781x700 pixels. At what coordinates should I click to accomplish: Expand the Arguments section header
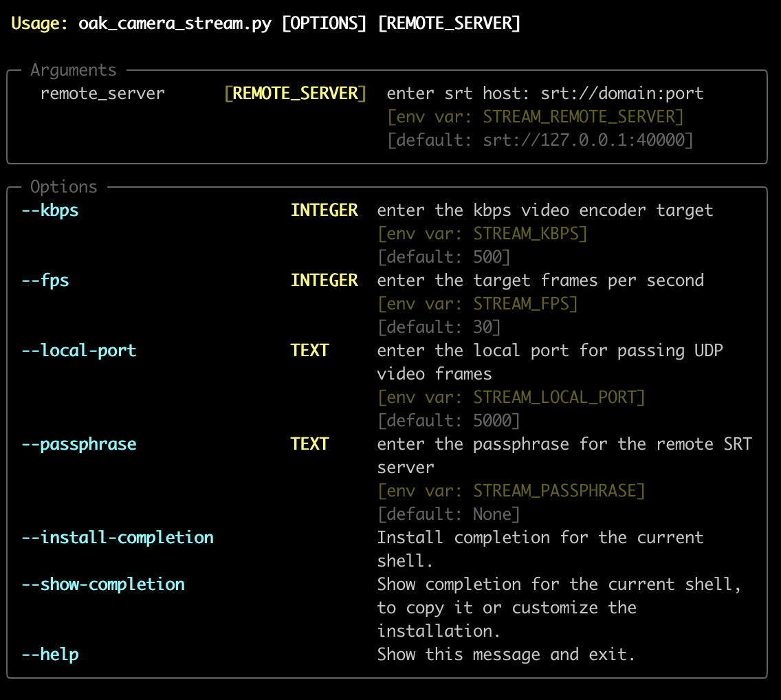(x=71, y=69)
